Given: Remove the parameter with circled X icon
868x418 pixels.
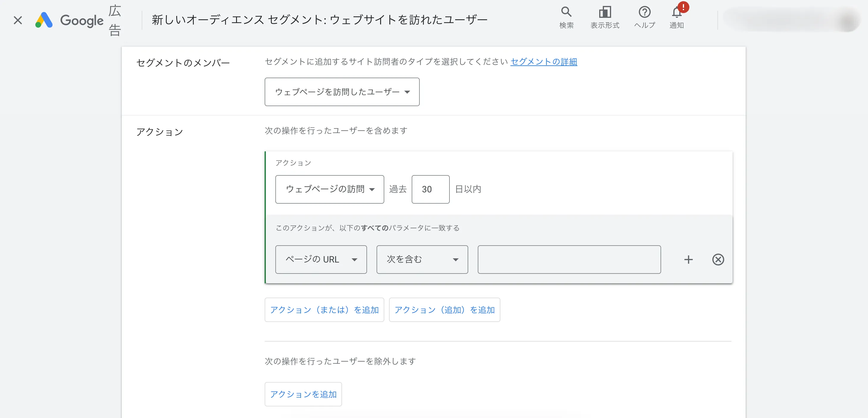Looking at the screenshot, I should point(718,260).
